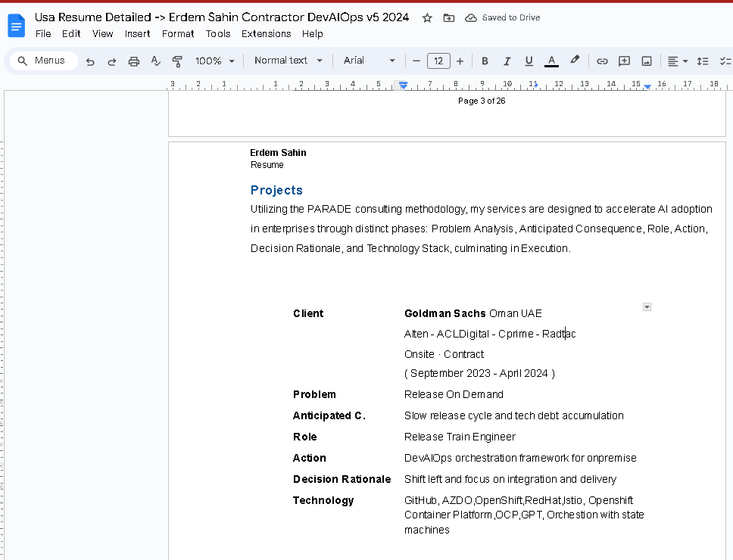Add a comment

pos(624,61)
